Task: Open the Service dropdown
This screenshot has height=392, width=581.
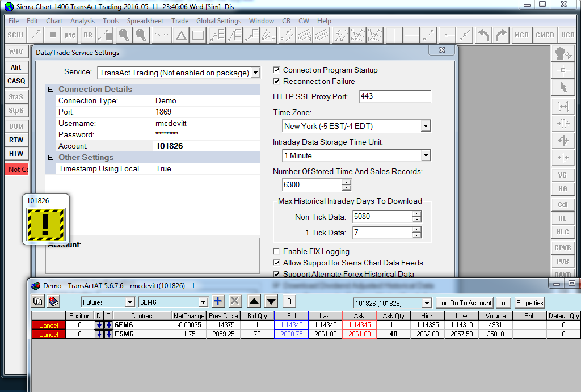Action: 255,73
